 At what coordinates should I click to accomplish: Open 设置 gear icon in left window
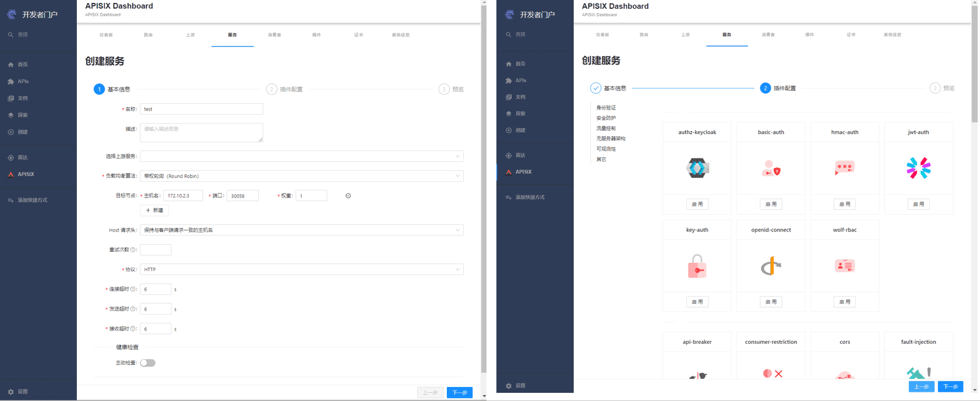tap(10, 392)
